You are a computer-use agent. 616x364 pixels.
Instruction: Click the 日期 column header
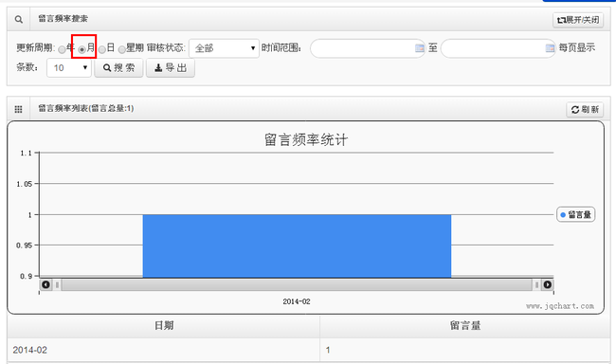[x=164, y=325]
